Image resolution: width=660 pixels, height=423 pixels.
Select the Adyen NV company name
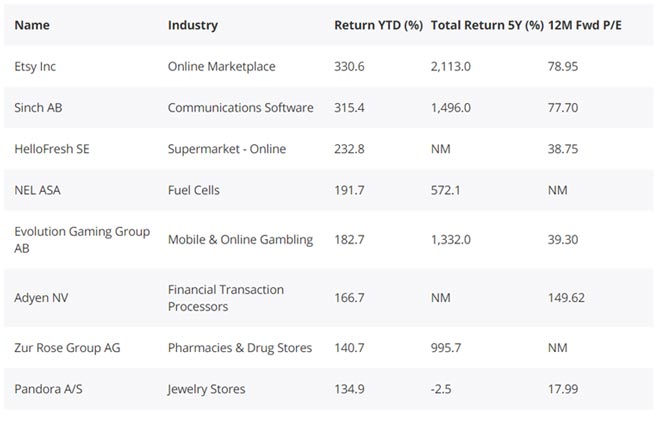(x=42, y=298)
